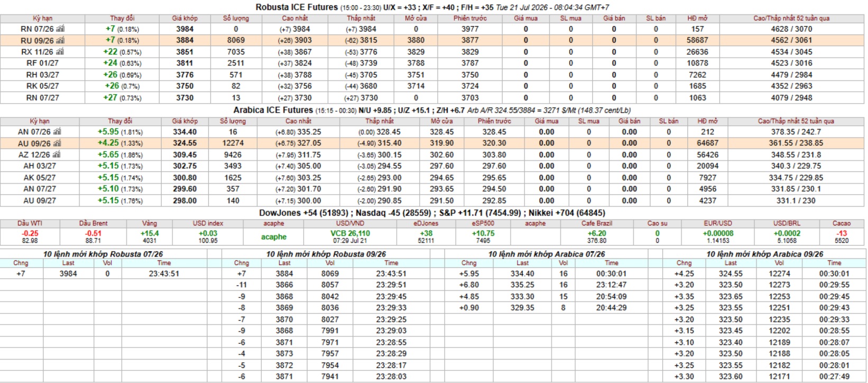Click AU 09/26 price 324.55
The width and height of the screenshot is (868, 383).
click(x=185, y=143)
